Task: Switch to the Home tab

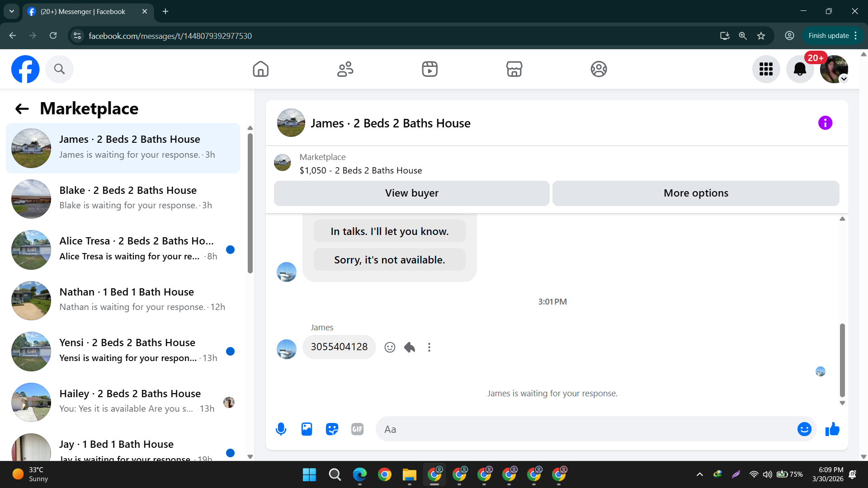Action: [x=260, y=69]
